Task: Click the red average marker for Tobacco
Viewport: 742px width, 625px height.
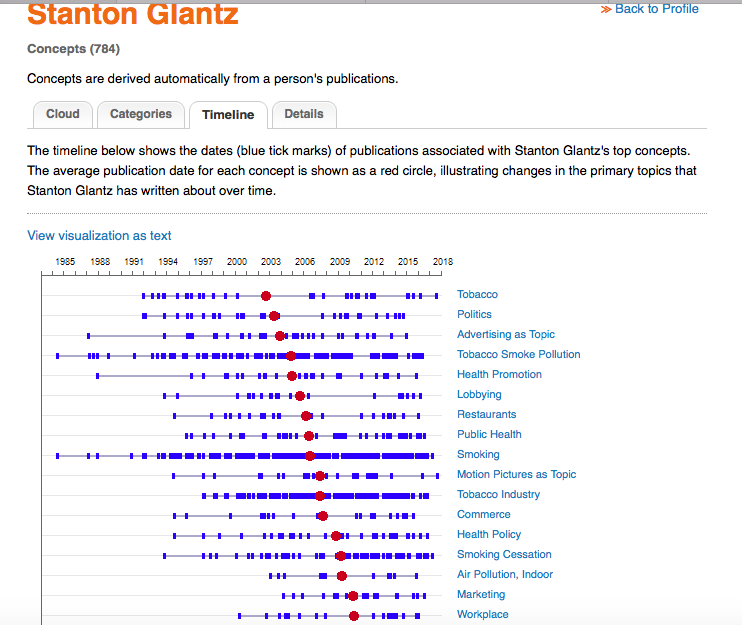Action: [x=266, y=296]
